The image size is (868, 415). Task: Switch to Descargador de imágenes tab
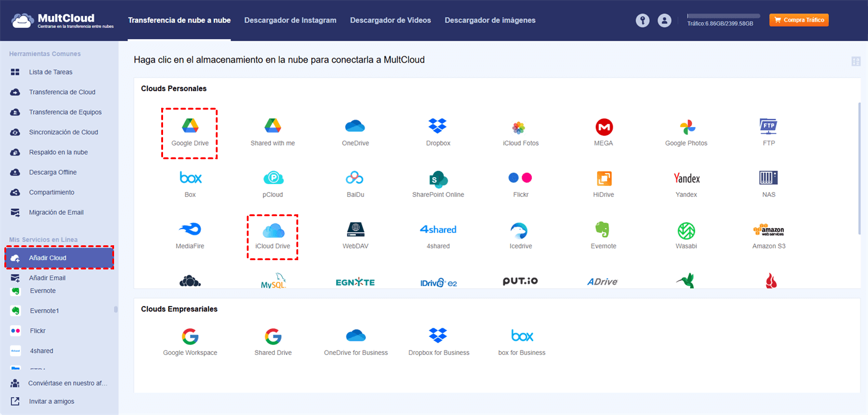[490, 20]
